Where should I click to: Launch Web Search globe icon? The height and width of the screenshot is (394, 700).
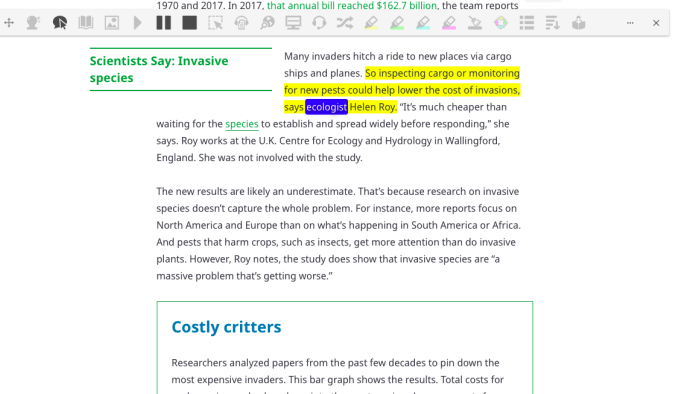click(x=267, y=23)
